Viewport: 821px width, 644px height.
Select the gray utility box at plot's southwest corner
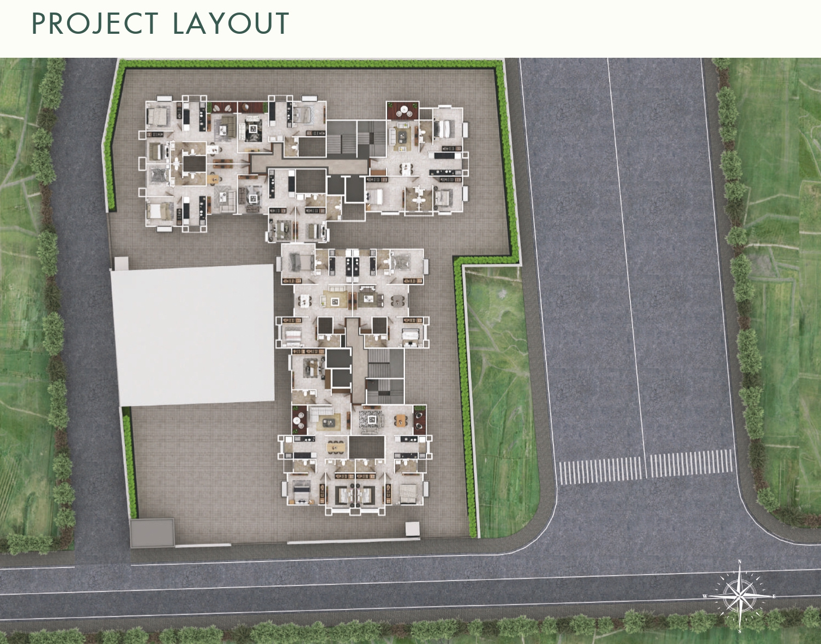coord(152,532)
